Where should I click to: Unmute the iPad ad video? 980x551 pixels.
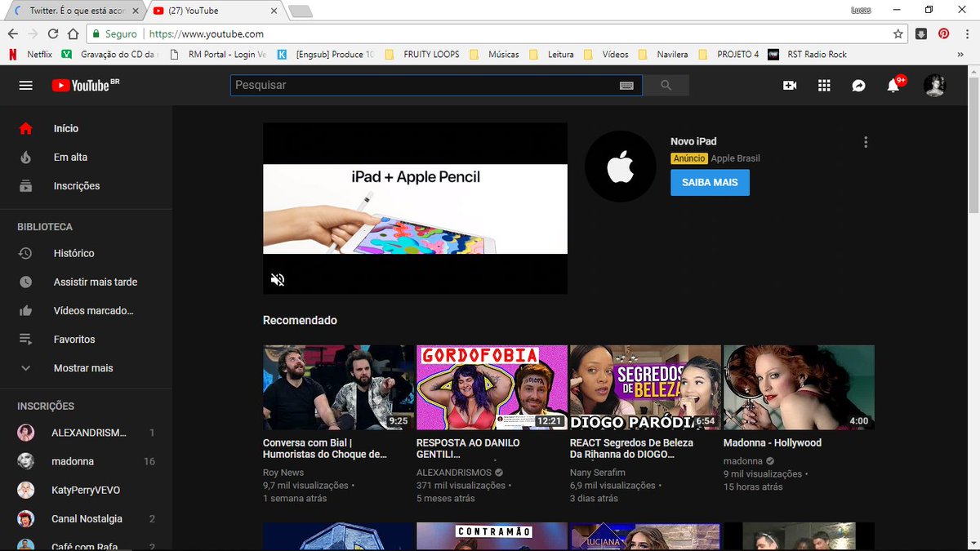click(278, 280)
